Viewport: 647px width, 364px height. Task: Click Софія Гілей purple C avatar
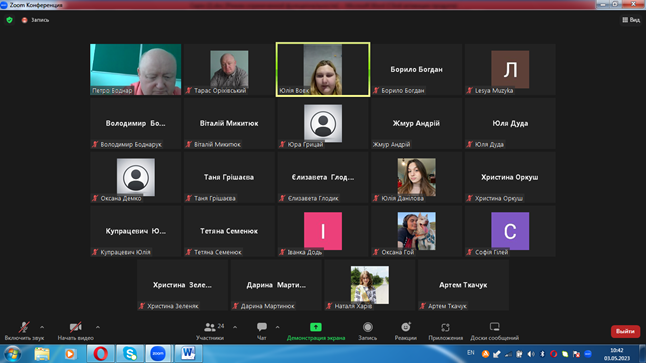pyautogui.click(x=510, y=231)
